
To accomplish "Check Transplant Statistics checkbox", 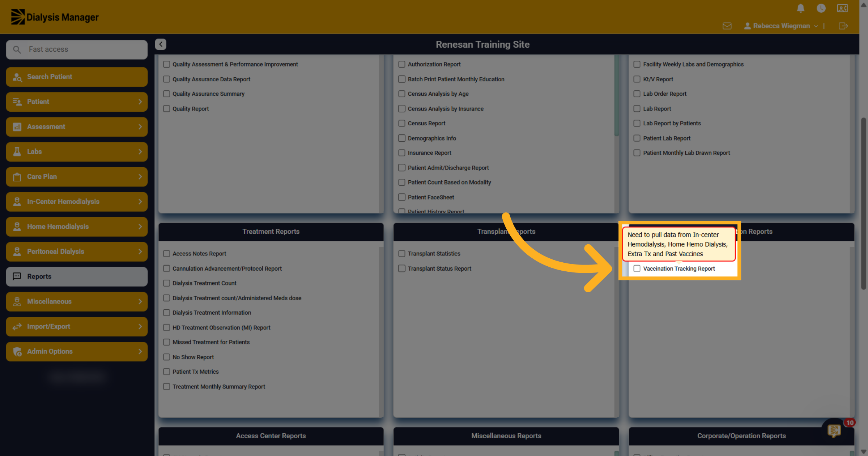I will click(401, 254).
